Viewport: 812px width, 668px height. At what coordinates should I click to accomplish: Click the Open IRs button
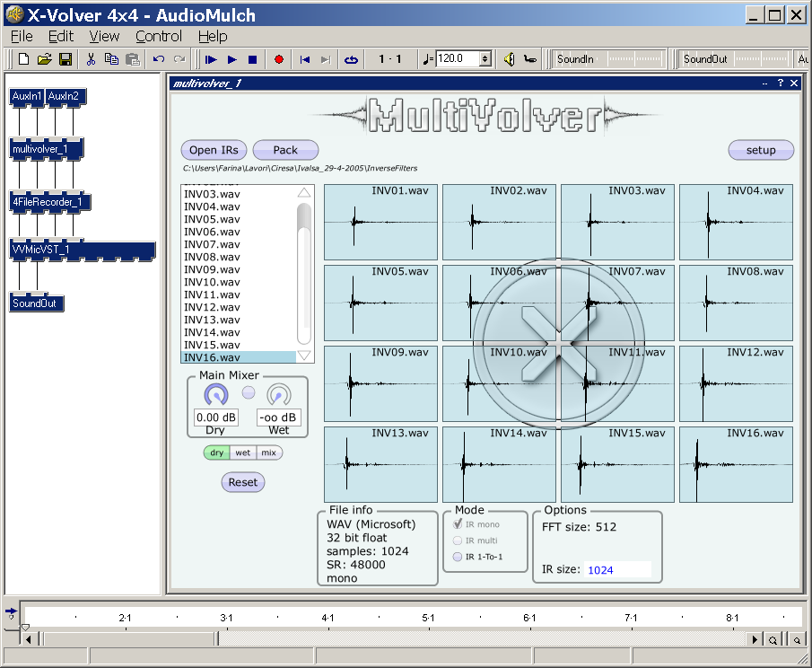point(214,150)
